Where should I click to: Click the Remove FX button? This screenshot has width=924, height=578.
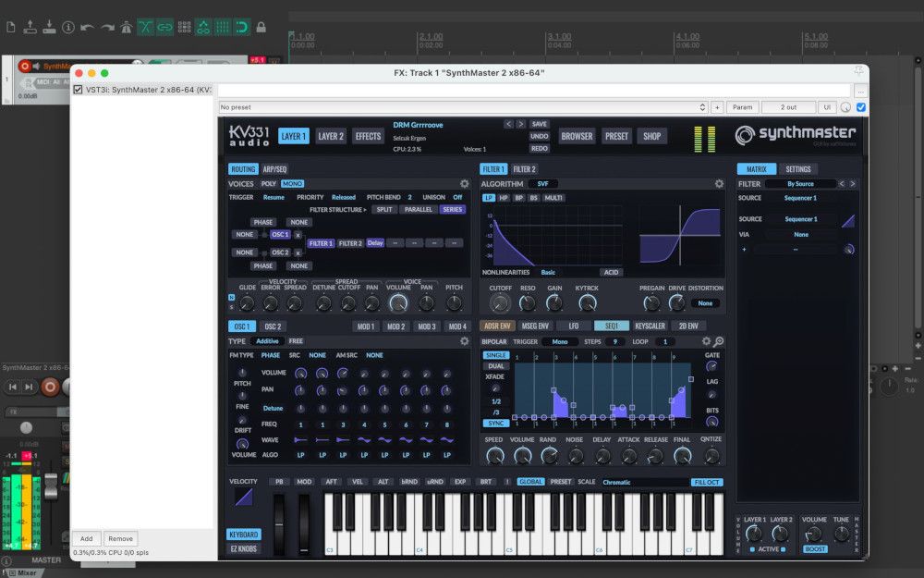[x=121, y=538]
